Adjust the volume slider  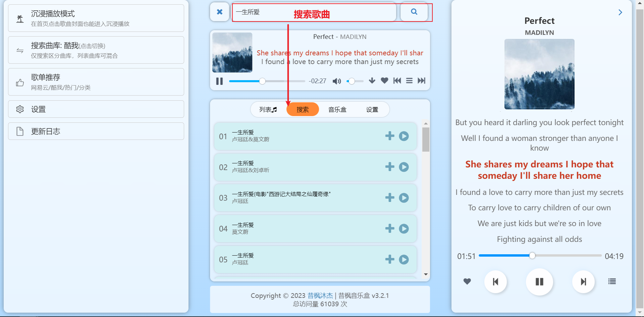[x=355, y=81]
